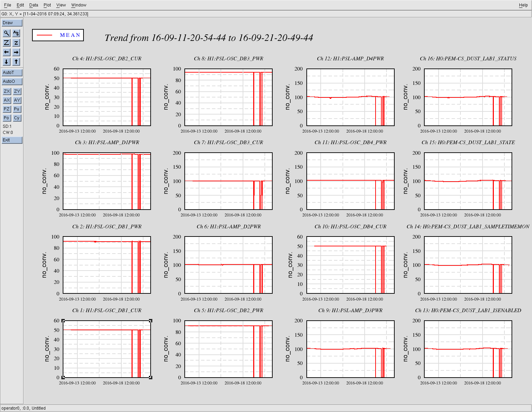Screen dimensions: 532x412
Task: Click the AY autoscale-Y button
Action: pyautogui.click(x=17, y=100)
